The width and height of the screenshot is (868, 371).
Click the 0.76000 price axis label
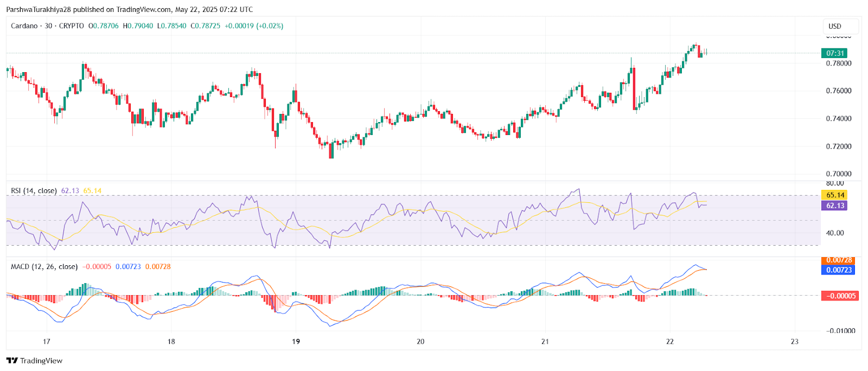tap(839, 91)
